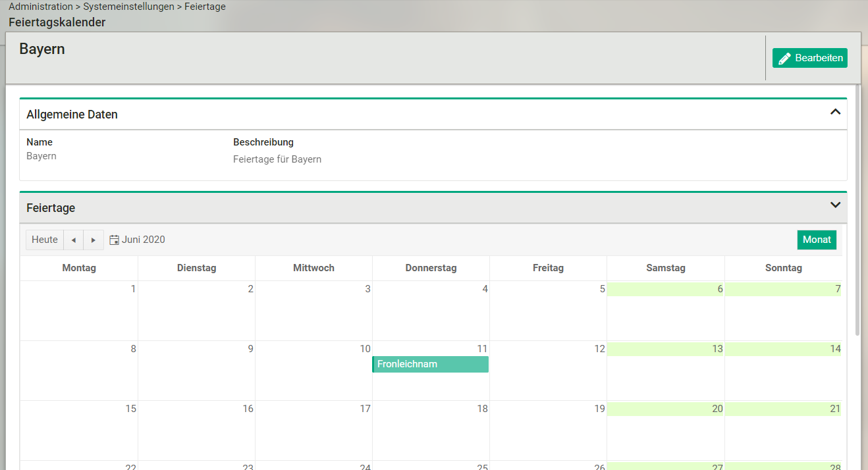Click Systemeinstellungen in the breadcrumb
The height and width of the screenshot is (470, 868).
pyautogui.click(x=128, y=7)
